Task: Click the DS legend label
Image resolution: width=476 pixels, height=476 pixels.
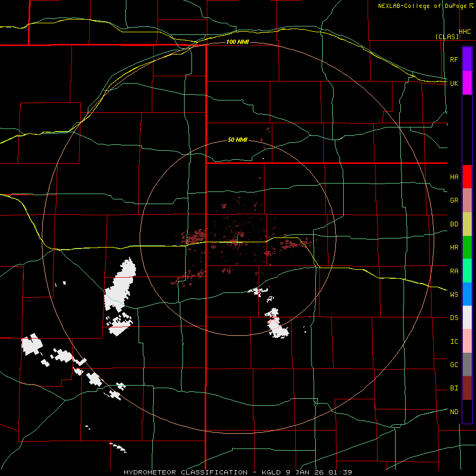Action: pyautogui.click(x=454, y=318)
